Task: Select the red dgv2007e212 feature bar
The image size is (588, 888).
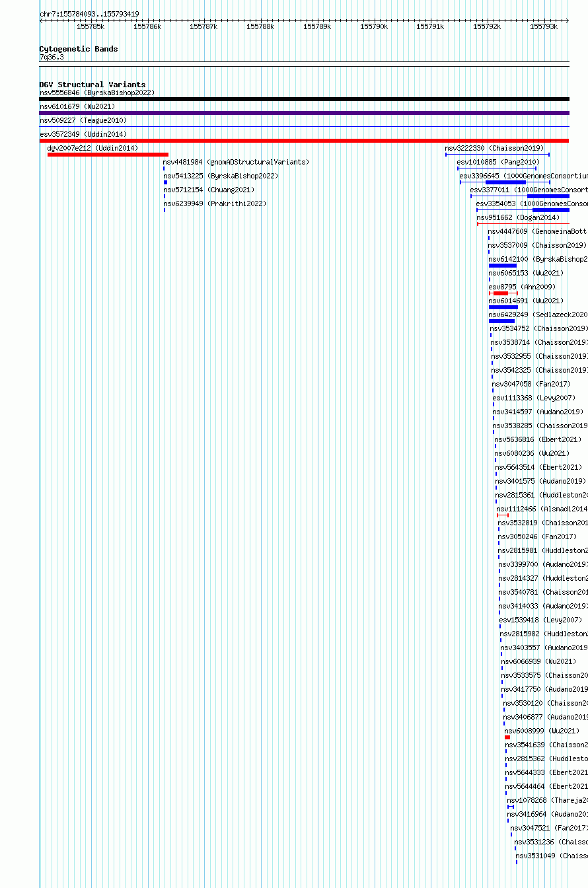Action: [108, 155]
